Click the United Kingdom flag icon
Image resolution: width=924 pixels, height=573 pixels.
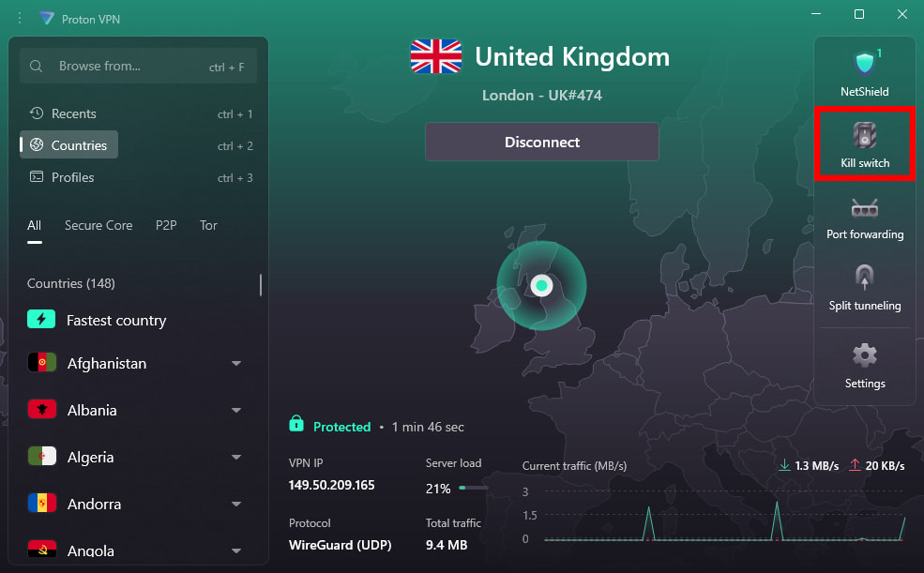[x=436, y=56]
